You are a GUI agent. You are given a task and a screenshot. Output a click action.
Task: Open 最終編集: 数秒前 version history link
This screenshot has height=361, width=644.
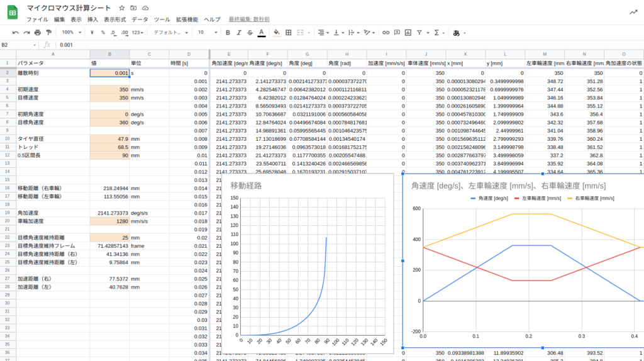click(249, 19)
